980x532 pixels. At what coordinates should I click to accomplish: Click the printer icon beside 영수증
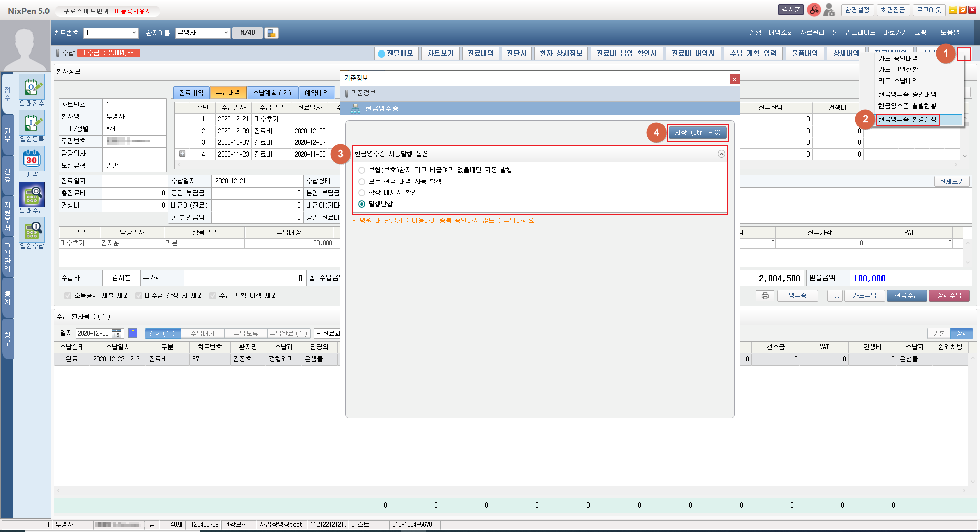pyautogui.click(x=765, y=296)
